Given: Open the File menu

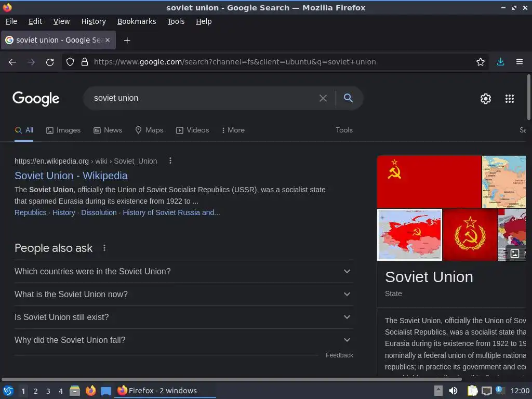Looking at the screenshot, I should [11, 21].
